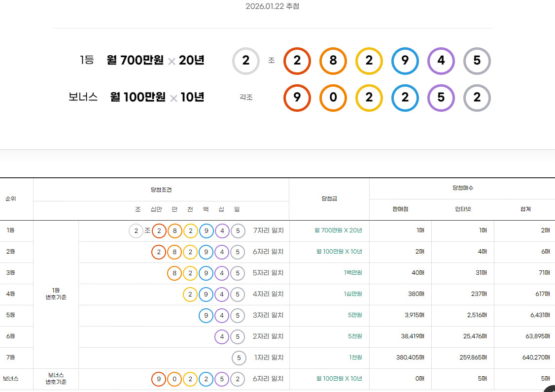Screen dimensions: 555x392
Task: Click the 판매점 column header
Action: (x=400, y=209)
